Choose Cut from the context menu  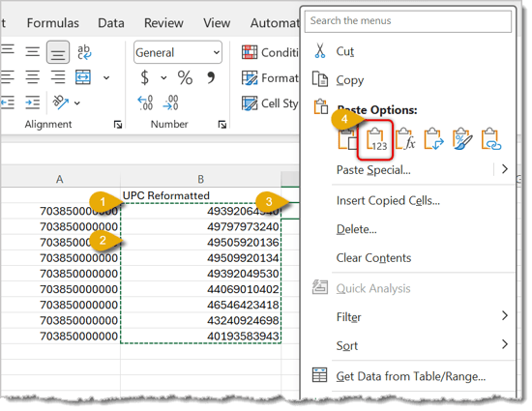(x=345, y=51)
